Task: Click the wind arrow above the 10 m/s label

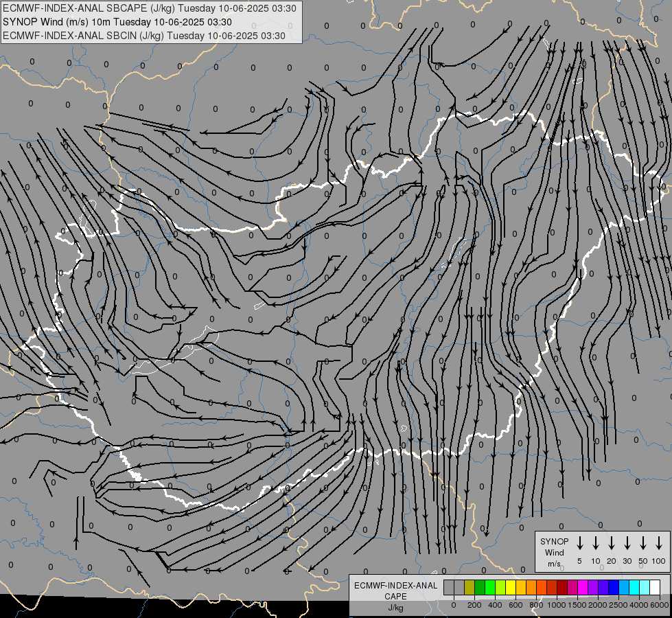Action: [x=596, y=543]
